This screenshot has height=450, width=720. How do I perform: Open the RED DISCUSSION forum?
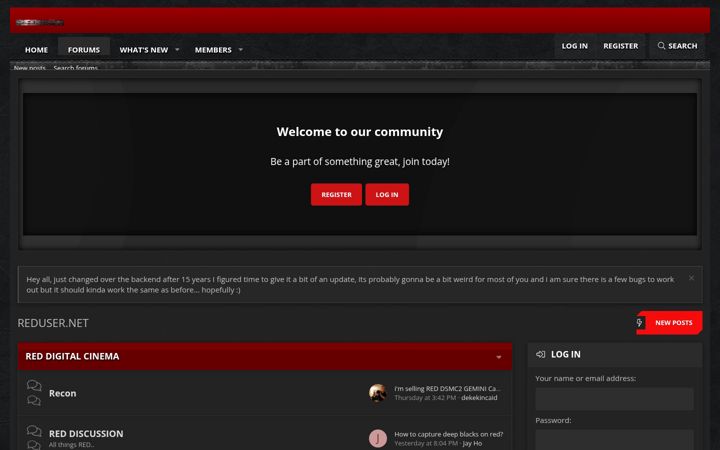[86, 433]
